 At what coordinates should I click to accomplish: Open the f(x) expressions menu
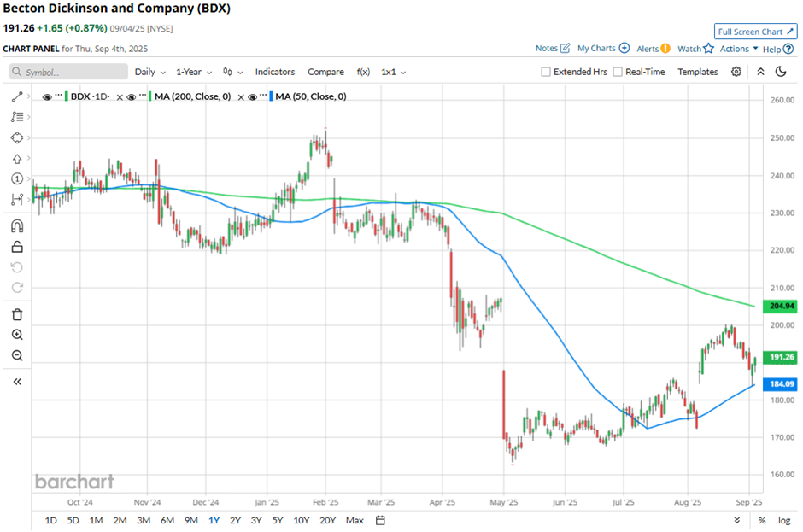363,72
